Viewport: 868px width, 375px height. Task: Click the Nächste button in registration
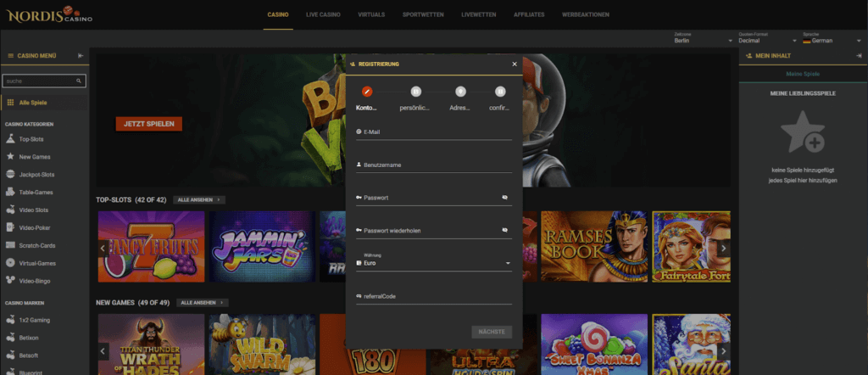(x=492, y=332)
